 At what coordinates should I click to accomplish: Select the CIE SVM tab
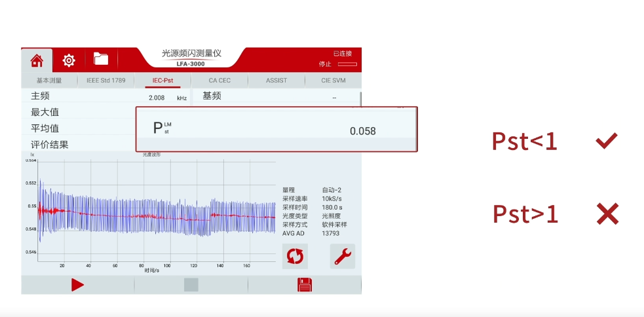point(333,81)
